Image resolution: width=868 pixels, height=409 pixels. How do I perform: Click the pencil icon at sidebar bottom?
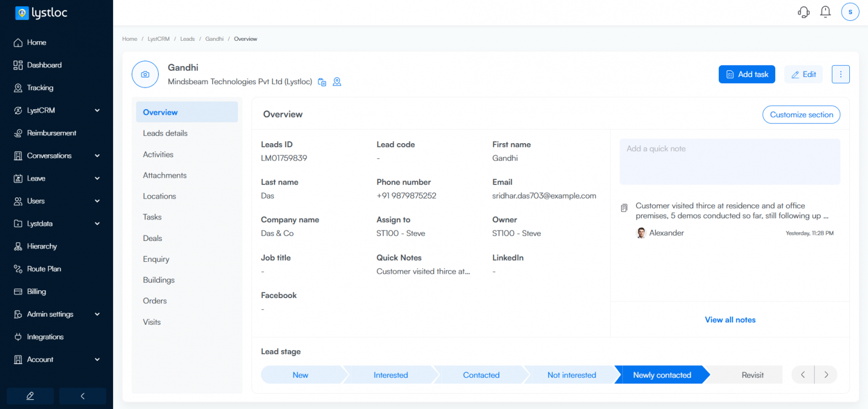pyautogui.click(x=31, y=396)
